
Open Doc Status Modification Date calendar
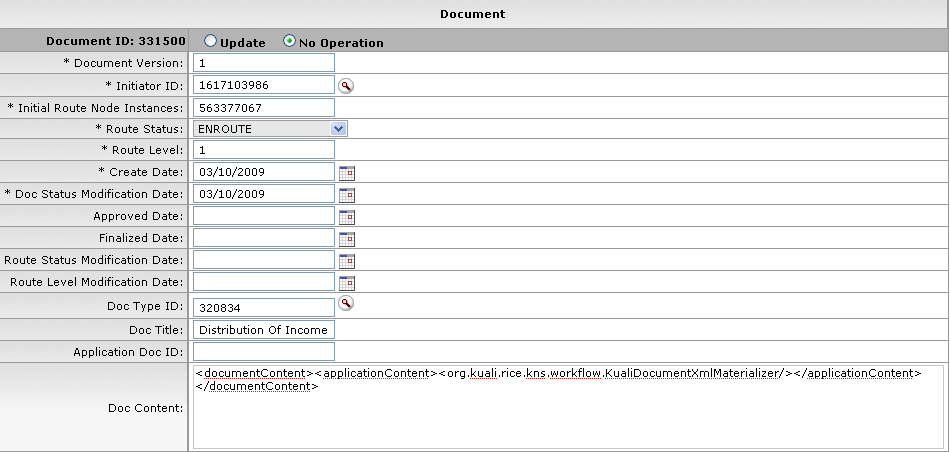click(x=347, y=195)
